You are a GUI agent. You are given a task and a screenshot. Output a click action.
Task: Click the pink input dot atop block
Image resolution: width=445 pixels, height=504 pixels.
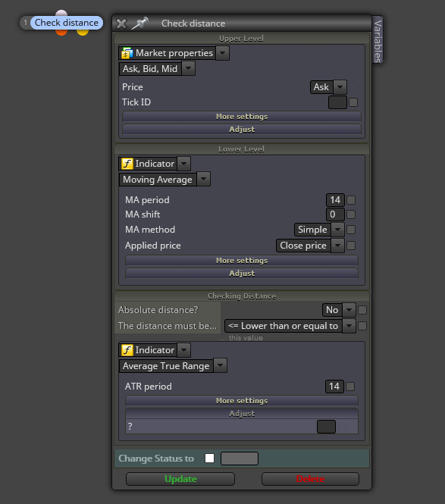[61, 13]
